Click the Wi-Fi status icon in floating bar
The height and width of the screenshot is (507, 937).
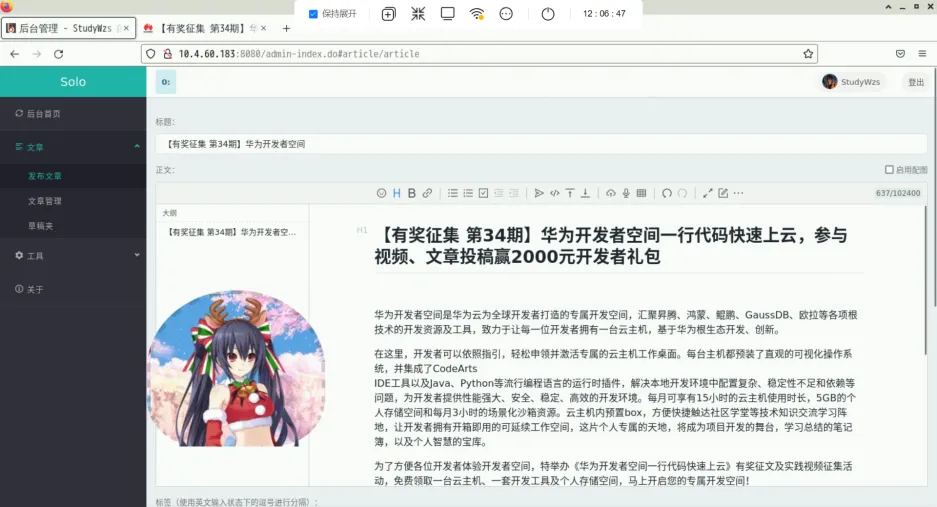(x=476, y=14)
